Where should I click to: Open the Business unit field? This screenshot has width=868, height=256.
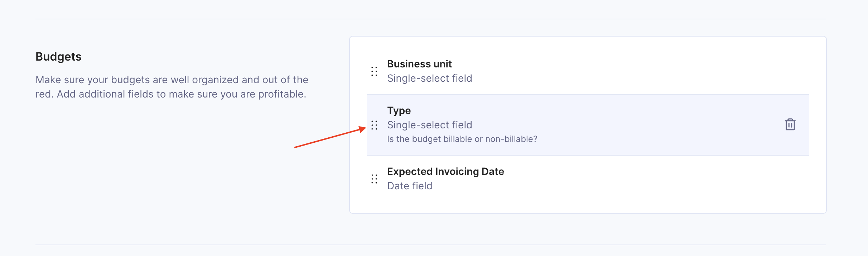tap(419, 64)
